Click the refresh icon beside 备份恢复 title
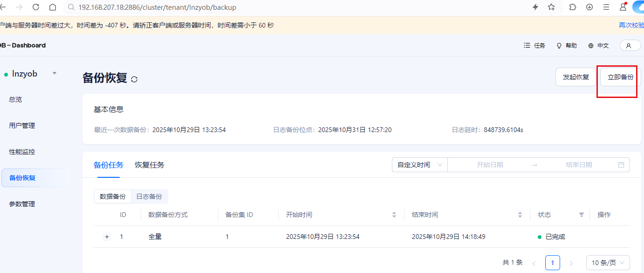The image size is (644, 273). (x=134, y=79)
